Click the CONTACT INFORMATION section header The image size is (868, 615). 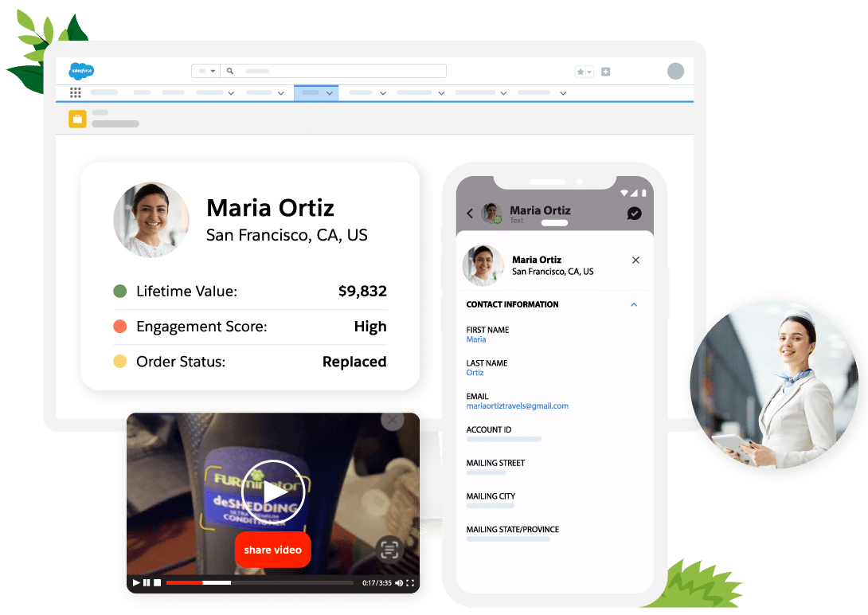(512, 304)
